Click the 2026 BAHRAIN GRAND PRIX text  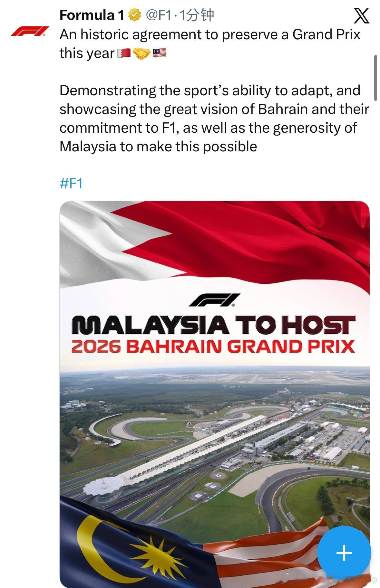[x=213, y=346]
